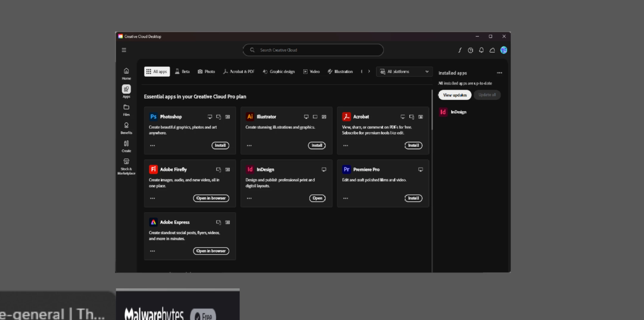This screenshot has height=320, width=644.
Task: Show next categories with right chevron
Action: (369, 72)
